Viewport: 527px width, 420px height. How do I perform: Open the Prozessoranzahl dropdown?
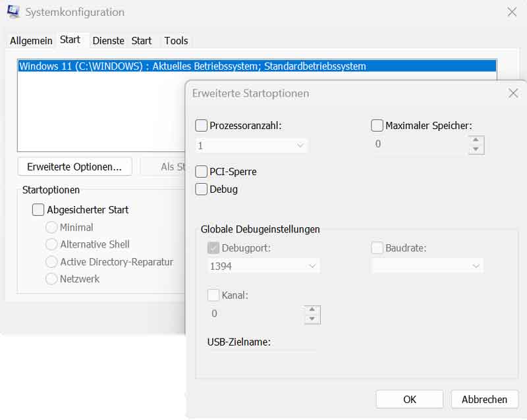[x=252, y=146]
